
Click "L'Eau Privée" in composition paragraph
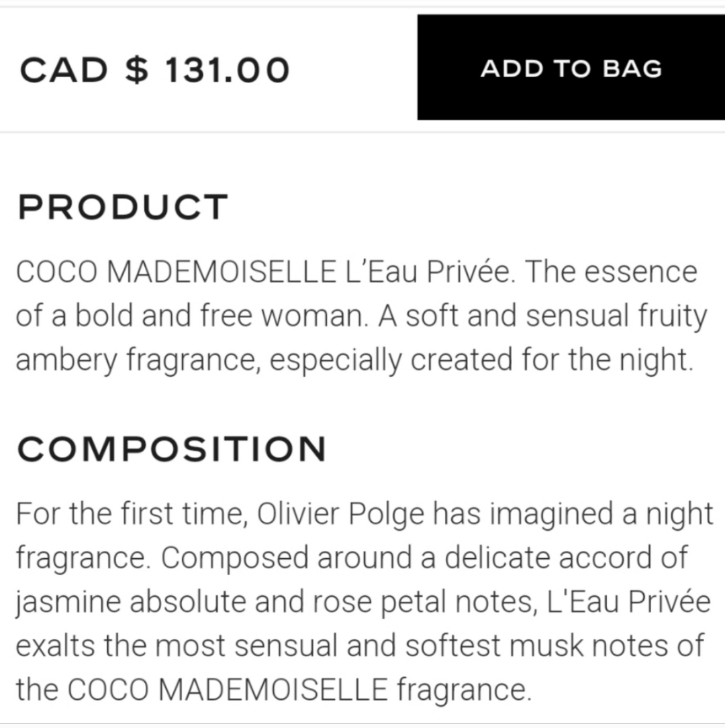[628, 602]
